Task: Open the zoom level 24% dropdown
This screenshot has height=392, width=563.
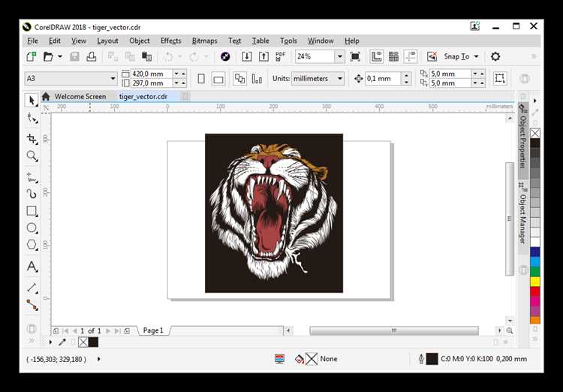Action: [x=339, y=56]
